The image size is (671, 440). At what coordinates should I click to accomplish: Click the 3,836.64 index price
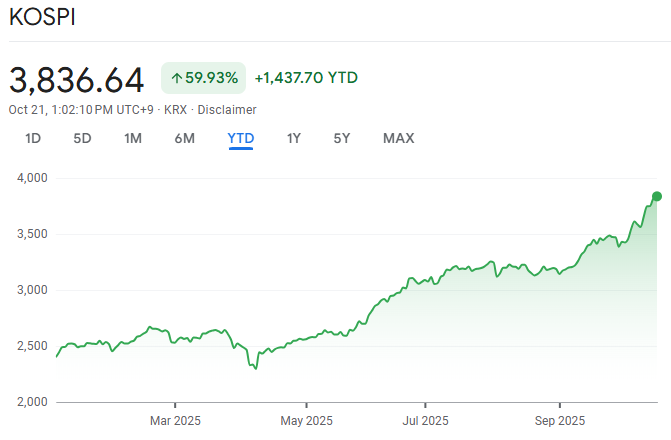[77, 78]
